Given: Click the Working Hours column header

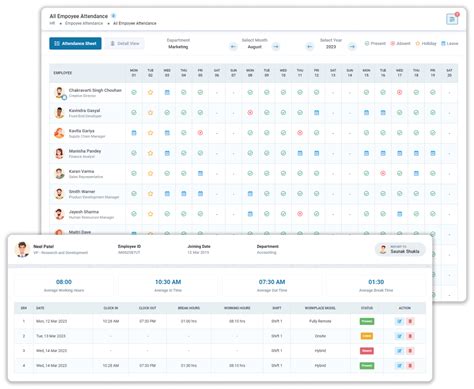Looking at the screenshot, I should (x=237, y=308).
